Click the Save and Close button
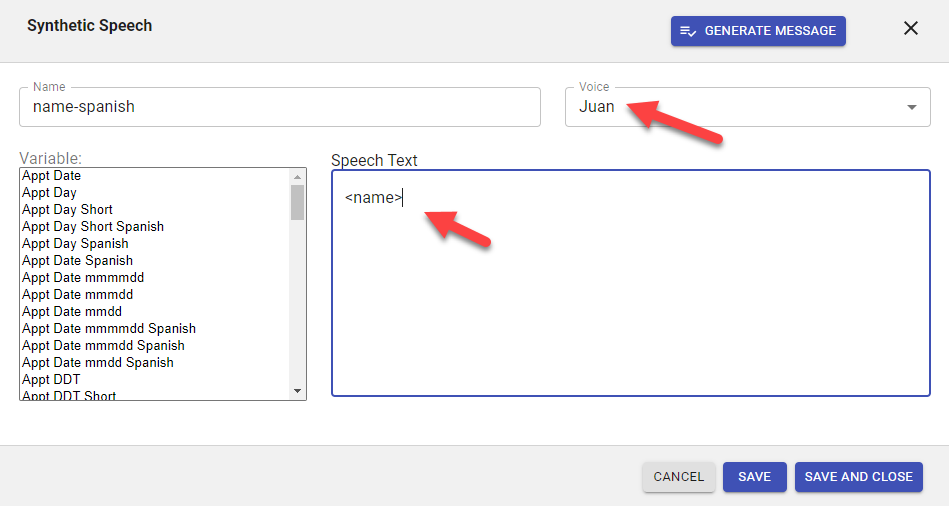The height and width of the screenshot is (506, 949). 858,477
